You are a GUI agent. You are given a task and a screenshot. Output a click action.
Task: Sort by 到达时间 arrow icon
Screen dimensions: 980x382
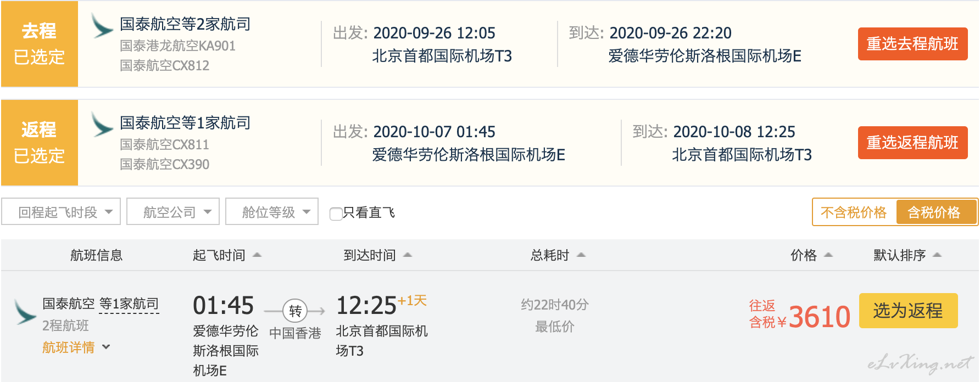(x=408, y=255)
